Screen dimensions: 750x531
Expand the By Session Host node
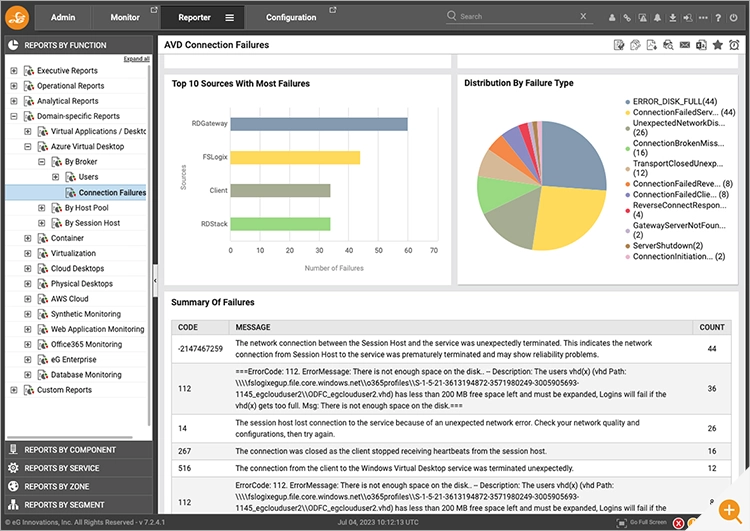(42, 223)
